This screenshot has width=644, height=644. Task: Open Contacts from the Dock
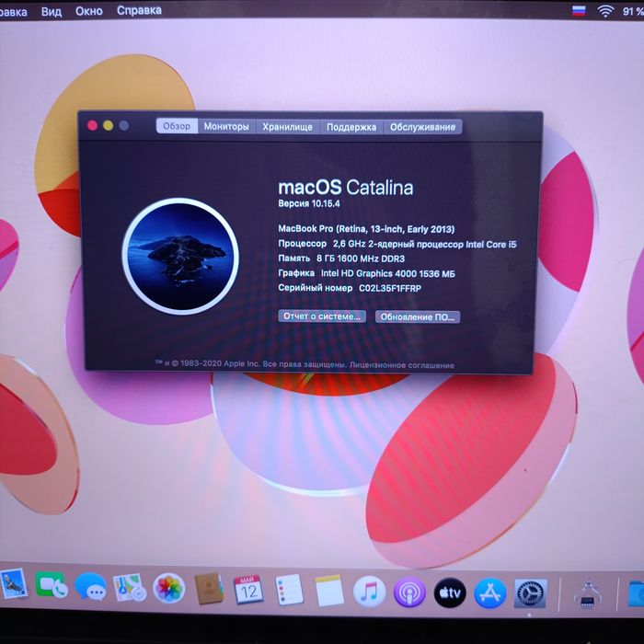point(209,589)
